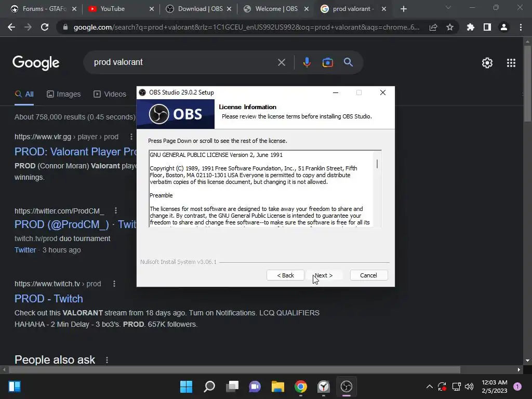Click the Chrome taskbar icon
Screen dimensions: 532x399
tap(301, 387)
